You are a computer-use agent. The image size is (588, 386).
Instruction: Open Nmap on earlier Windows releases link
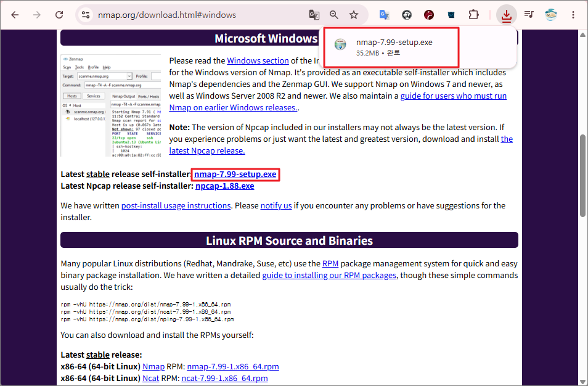click(x=233, y=108)
